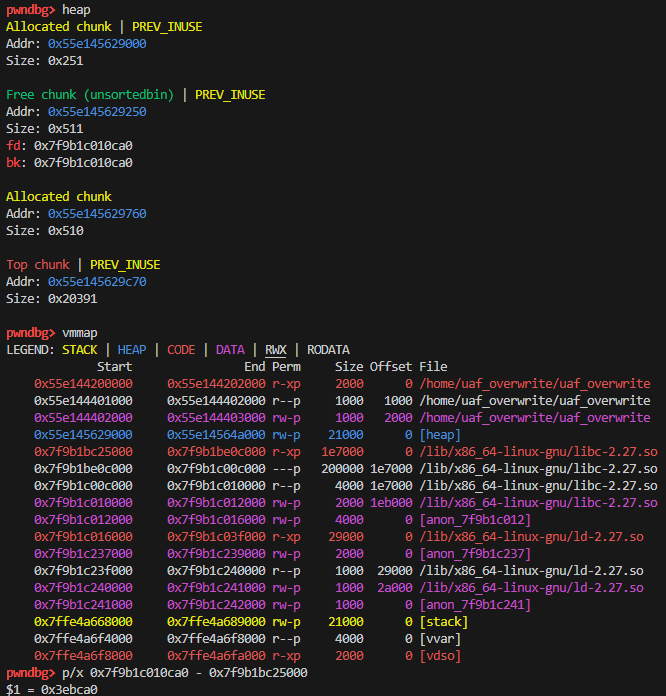Click start address 0x55e144401000
The width and height of the screenshot is (666, 696).
click(83, 400)
